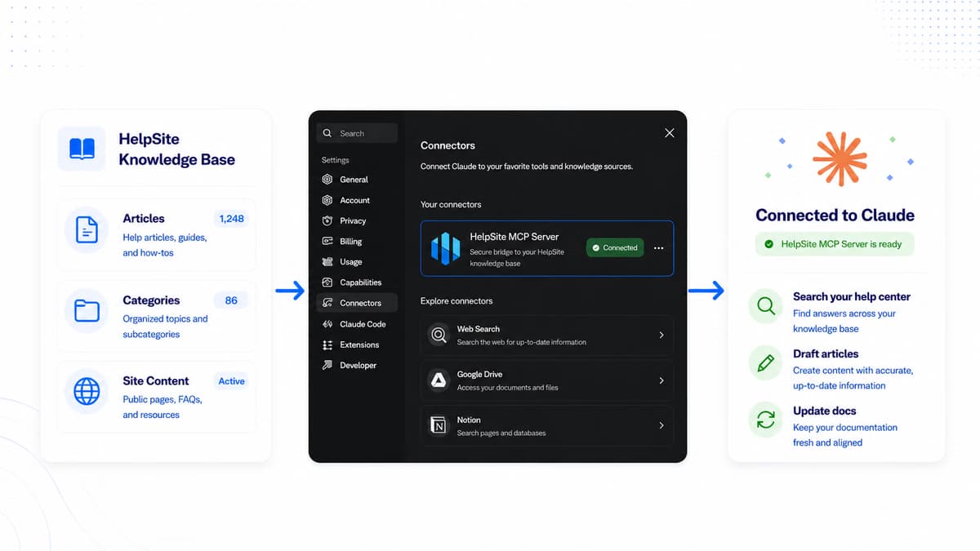Click the Account sidebar icon

point(327,200)
